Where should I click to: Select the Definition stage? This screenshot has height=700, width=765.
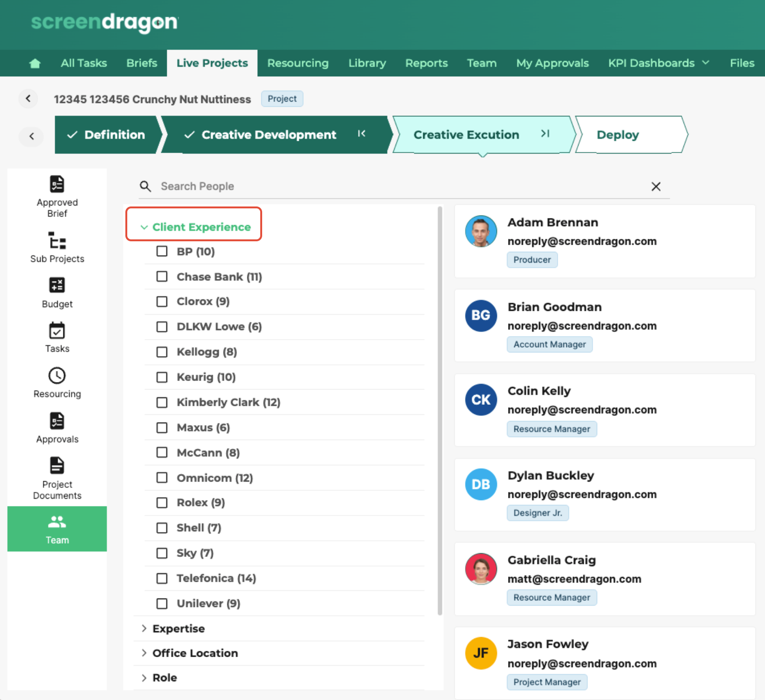[109, 134]
